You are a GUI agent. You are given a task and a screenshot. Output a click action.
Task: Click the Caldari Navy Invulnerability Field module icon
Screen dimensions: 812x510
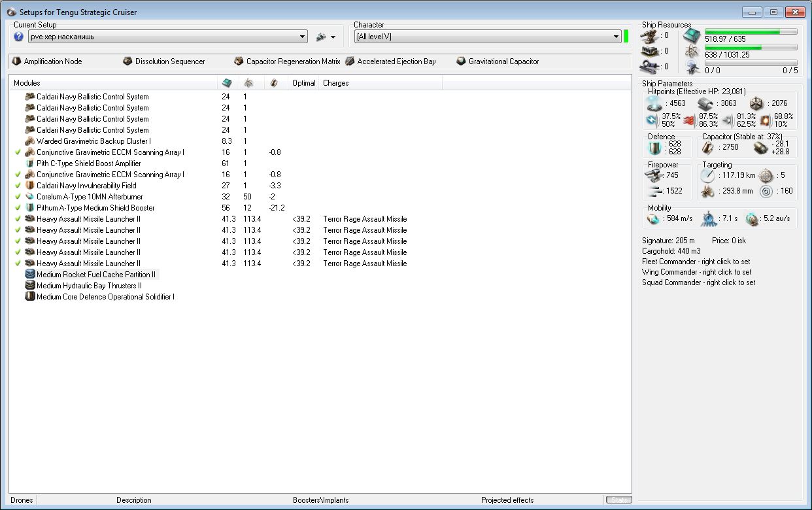coord(29,186)
